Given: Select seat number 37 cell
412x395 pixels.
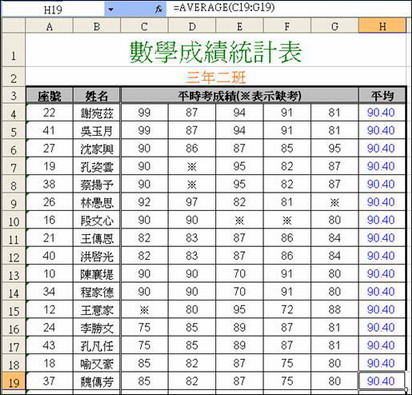Looking at the screenshot, I should 49,381.
